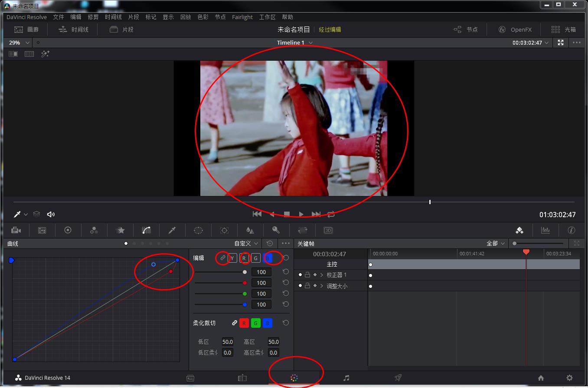Select red soft clip channel
The image size is (588, 388).
click(244, 323)
